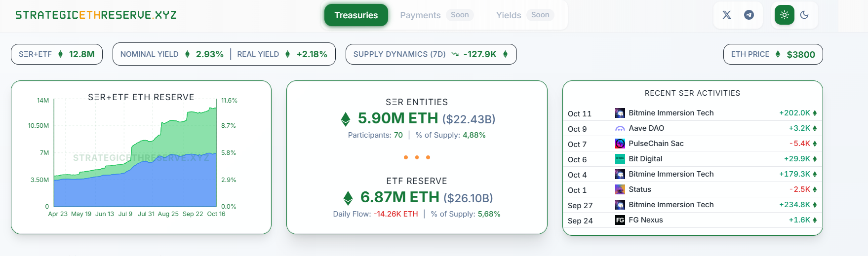Click the three orange dots separator
868x256 pixels.
pos(417,157)
